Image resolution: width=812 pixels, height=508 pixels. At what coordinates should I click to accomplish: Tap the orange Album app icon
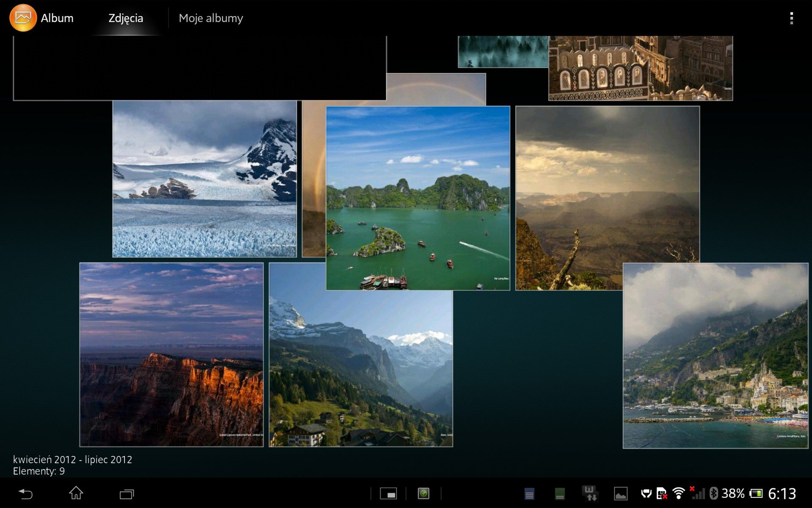23,18
